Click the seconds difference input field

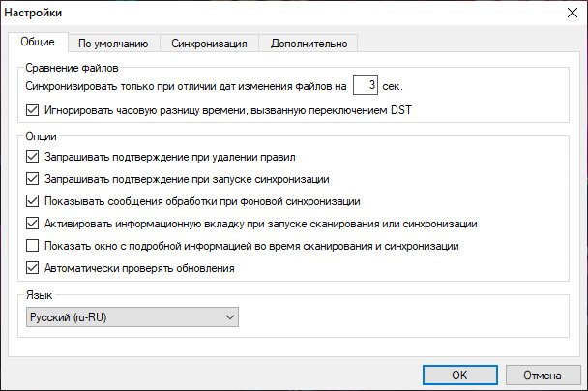pos(365,86)
